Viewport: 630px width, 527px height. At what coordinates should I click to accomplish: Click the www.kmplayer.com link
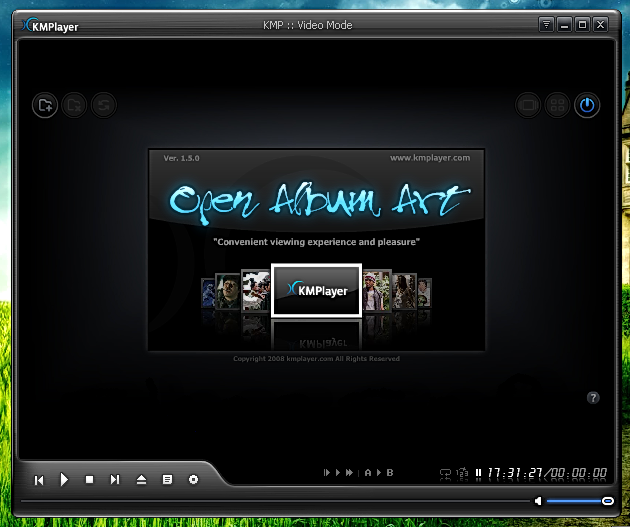430,158
